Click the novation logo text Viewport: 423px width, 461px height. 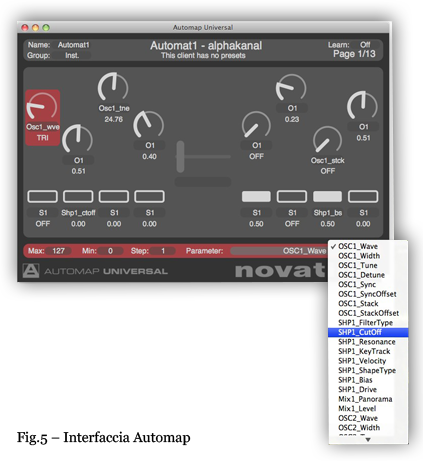pyautogui.click(x=279, y=271)
